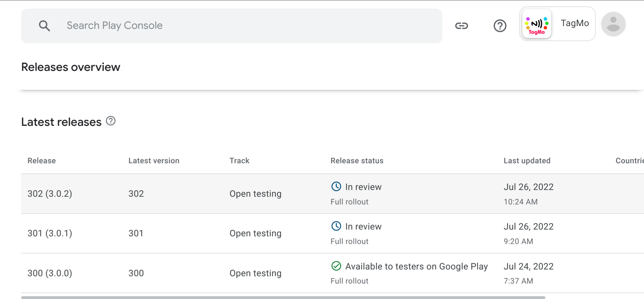Click the horizontal scrollbar under the table
The width and height of the screenshot is (644, 299).
283,297
